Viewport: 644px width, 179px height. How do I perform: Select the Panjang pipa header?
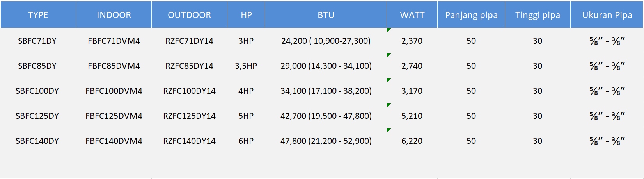pyautogui.click(x=471, y=15)
